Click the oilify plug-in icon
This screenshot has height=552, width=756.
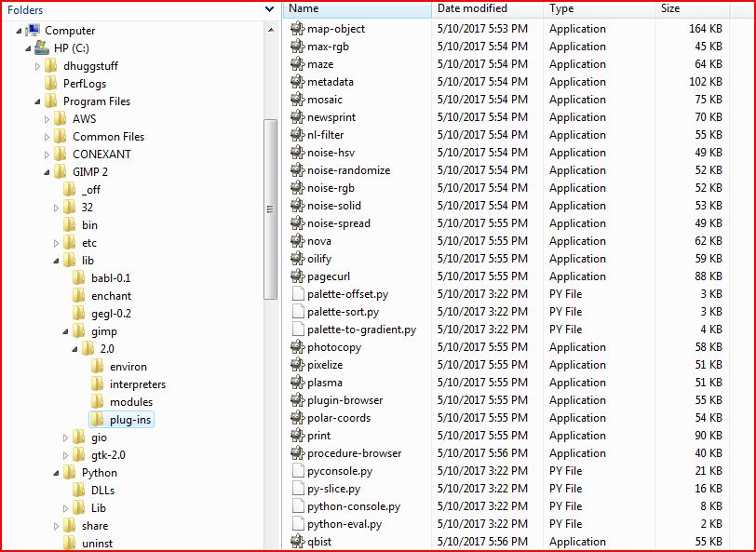click(298, 259)
